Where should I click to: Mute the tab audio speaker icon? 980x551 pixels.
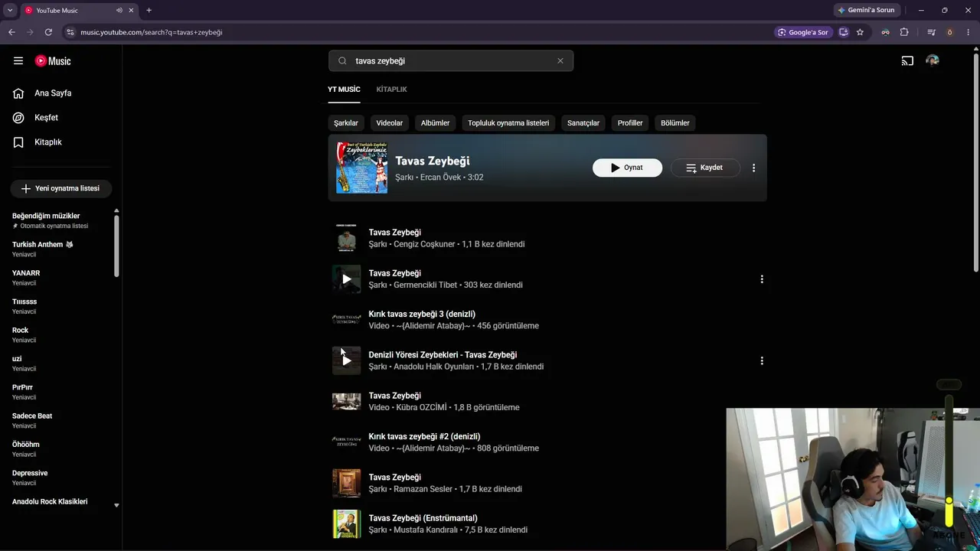[x=119, y=10]
